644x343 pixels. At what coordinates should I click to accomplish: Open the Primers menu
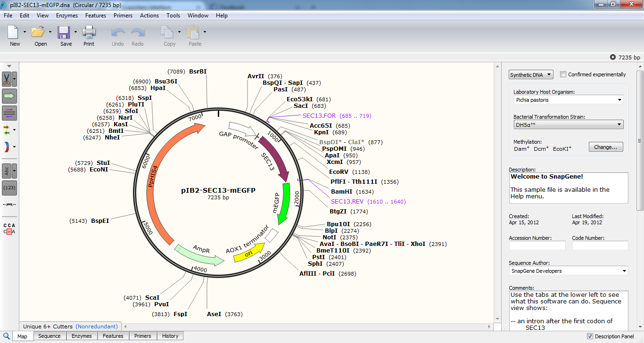click(x=123, y=16)
